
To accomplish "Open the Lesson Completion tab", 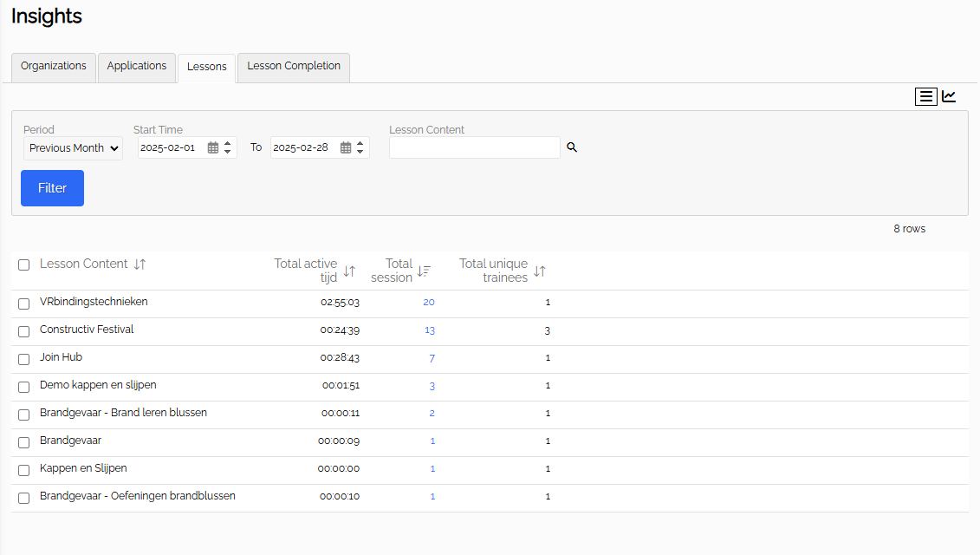I will click(x=294, y=66).
